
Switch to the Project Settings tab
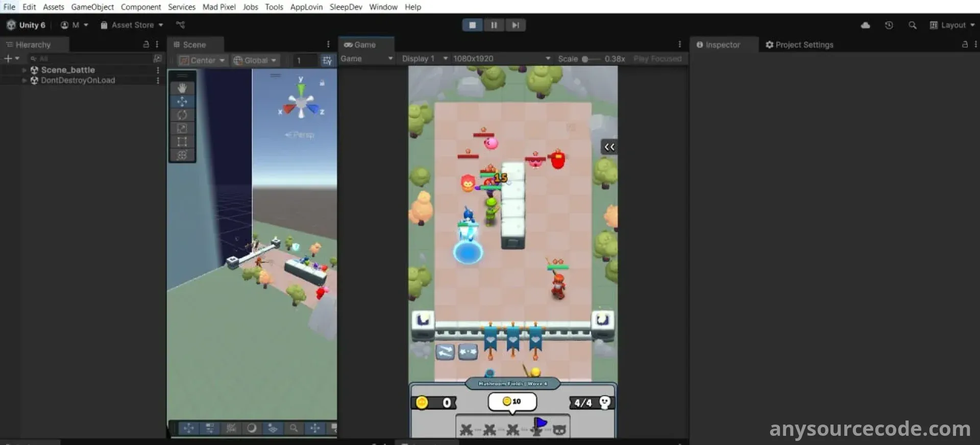click(799, 45)
